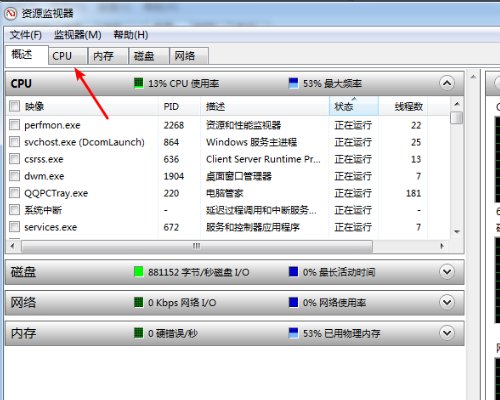Viewport: 500px width, 400px height.
Task: Switch to the 概述 tab
Action: tap(27, 55)
